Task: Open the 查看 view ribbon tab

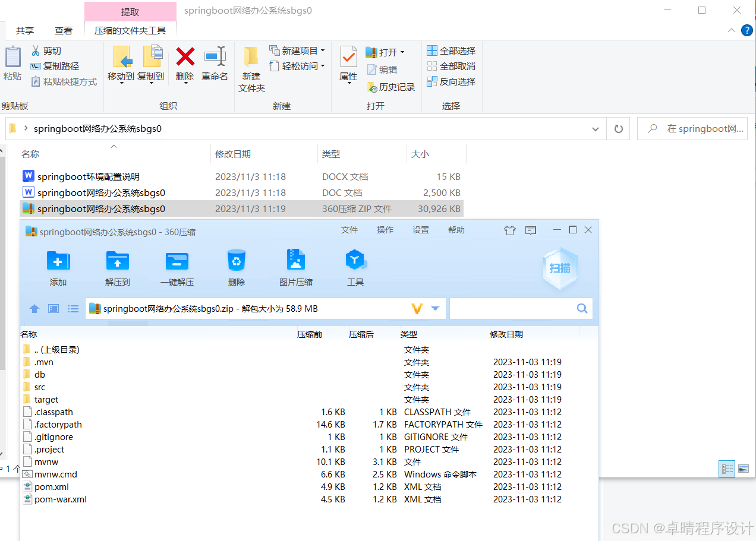Action: pos(64,30)
